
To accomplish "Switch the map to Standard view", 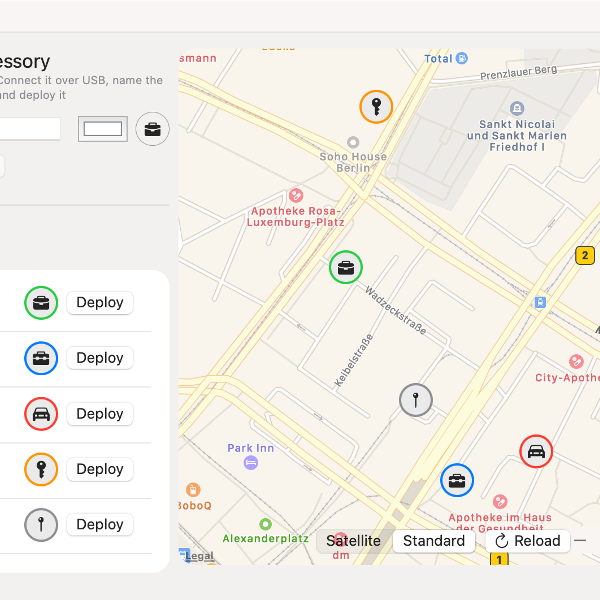I will tap(434, 541).
